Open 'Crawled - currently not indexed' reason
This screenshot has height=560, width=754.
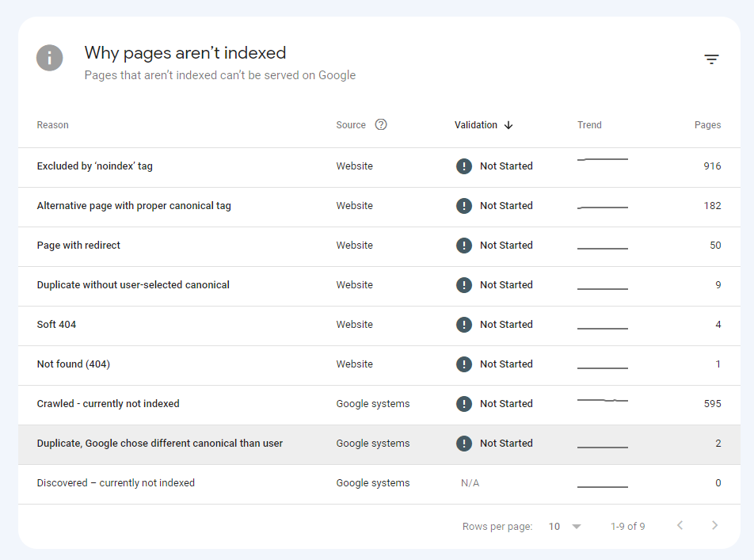click(x=108, y=404)
